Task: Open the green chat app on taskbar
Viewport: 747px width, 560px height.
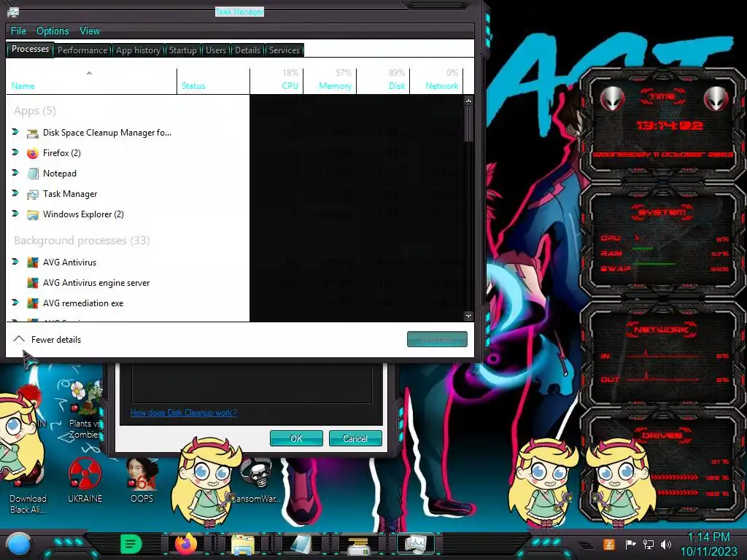Action: pyautogui.click(x=131, y=544)
